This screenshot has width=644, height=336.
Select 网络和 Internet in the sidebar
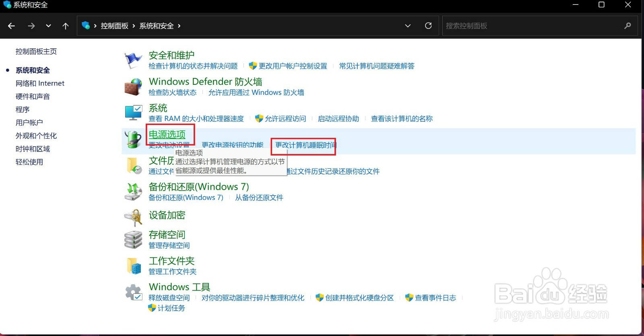tap(40, 83)
